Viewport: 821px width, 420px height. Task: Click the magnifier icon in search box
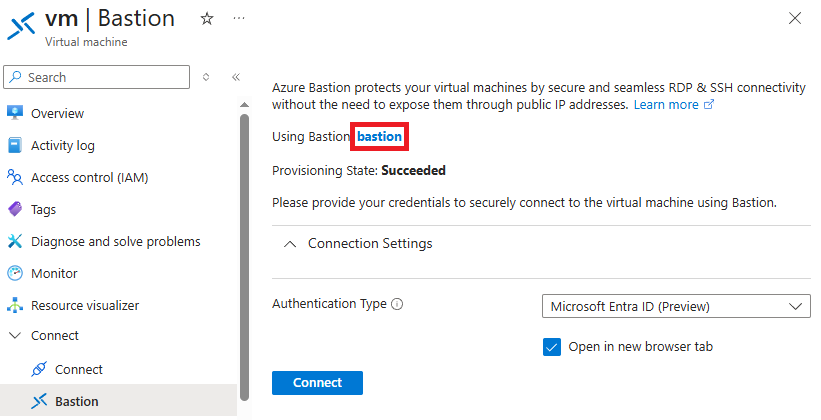16,77
